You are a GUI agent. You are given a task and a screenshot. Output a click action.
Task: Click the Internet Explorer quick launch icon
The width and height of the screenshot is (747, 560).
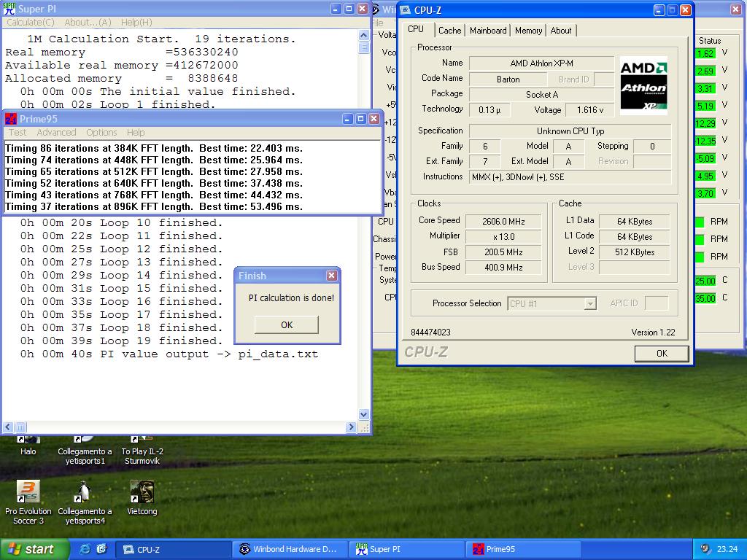click(x=85, y=549)
